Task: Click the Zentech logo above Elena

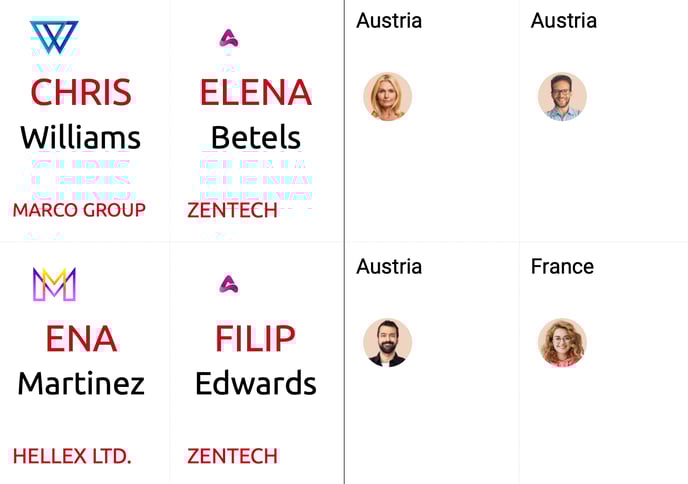Action: [x=229, y=38]
